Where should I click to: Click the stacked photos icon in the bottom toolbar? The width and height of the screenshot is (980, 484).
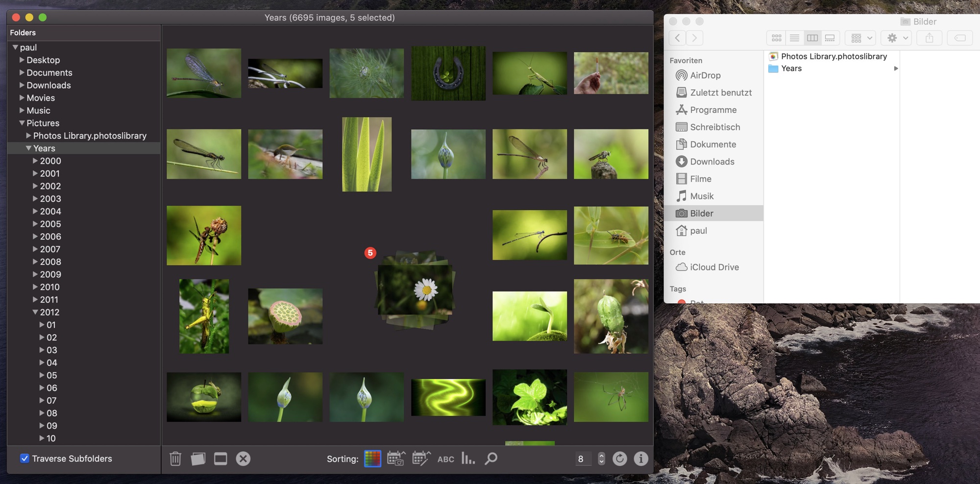click(x=198, y=459)
